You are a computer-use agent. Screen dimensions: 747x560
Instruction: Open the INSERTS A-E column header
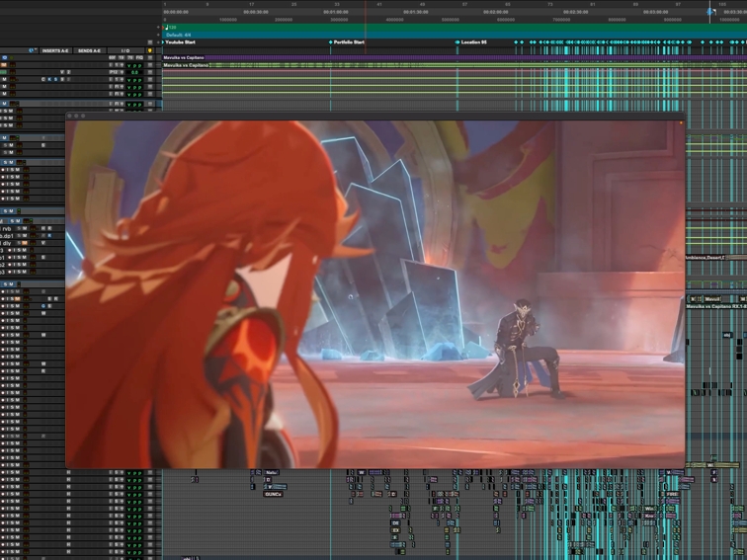click(55, 50)
